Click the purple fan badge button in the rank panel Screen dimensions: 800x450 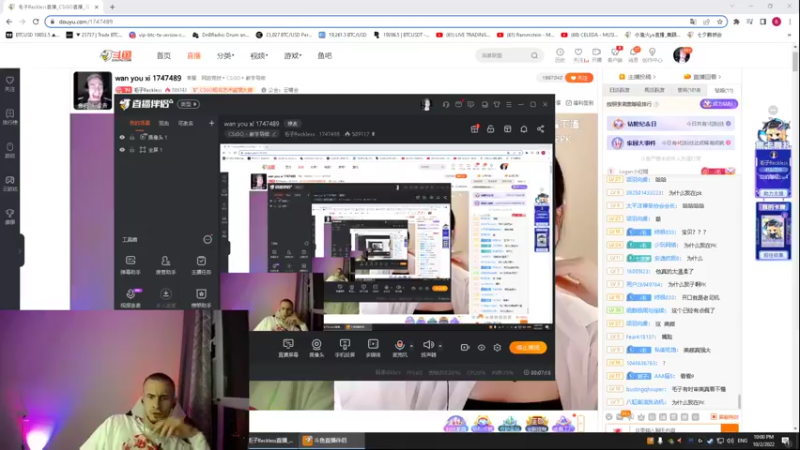[718, 104]
